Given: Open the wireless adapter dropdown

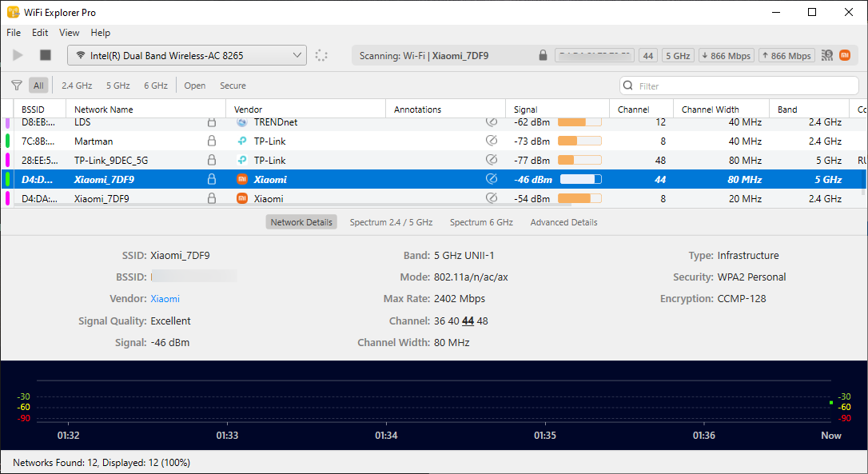Looking at the screenshot, I should [187, 55].
